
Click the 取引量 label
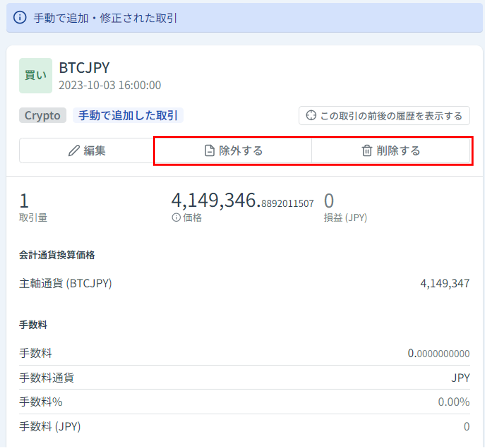coord(33,218)
